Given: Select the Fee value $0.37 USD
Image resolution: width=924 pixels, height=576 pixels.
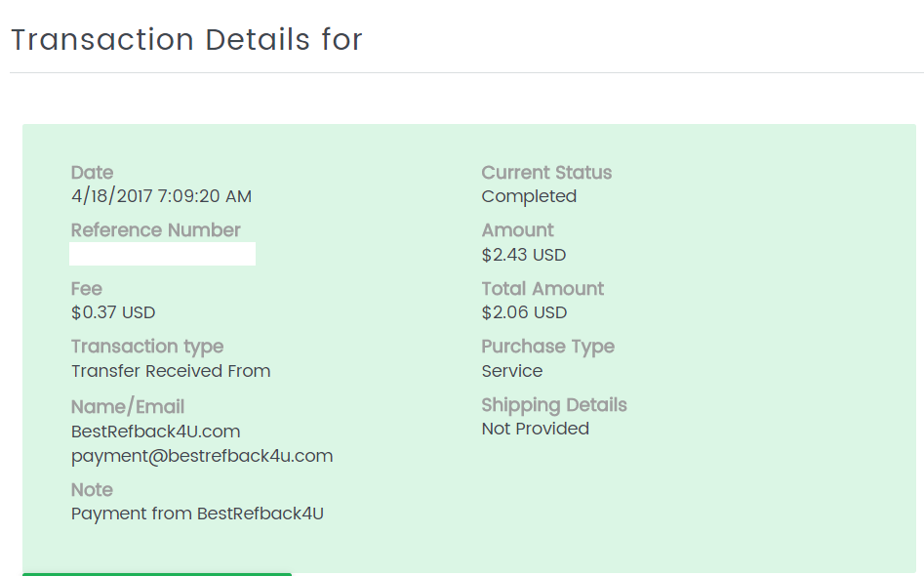Looking at the screenshot, I should pyautogui.click(x=113, y=311).
